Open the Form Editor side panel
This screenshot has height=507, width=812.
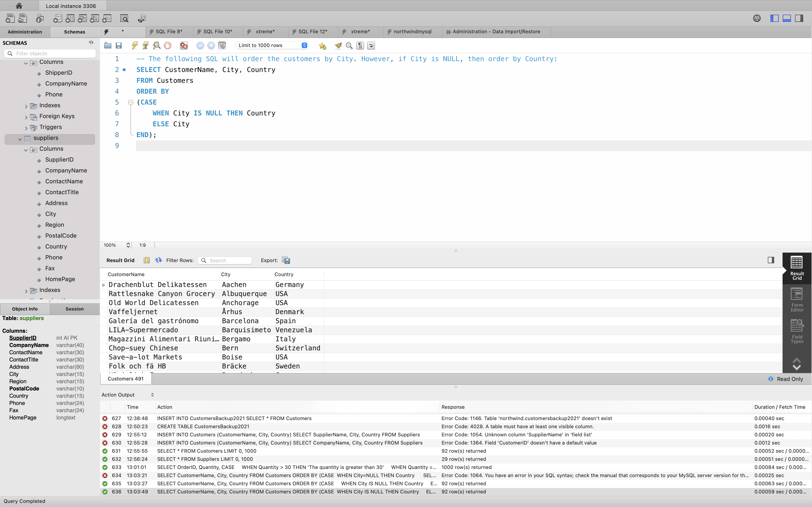(x=797, y=299)
